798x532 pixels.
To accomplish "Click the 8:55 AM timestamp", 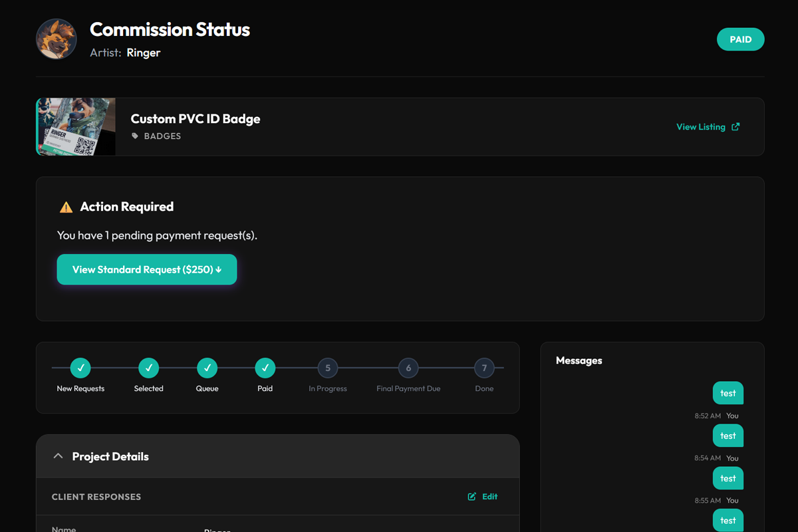I will 708,501.
